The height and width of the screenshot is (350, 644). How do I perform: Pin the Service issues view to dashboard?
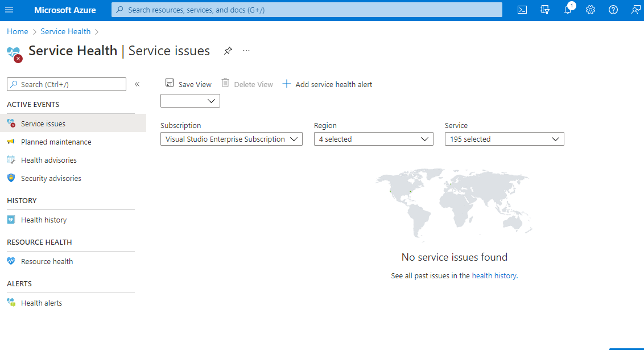[x=228, y=51]
